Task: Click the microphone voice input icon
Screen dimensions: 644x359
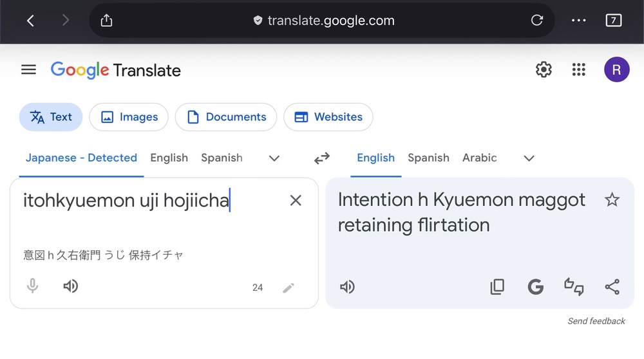Action: click(33, 287)
